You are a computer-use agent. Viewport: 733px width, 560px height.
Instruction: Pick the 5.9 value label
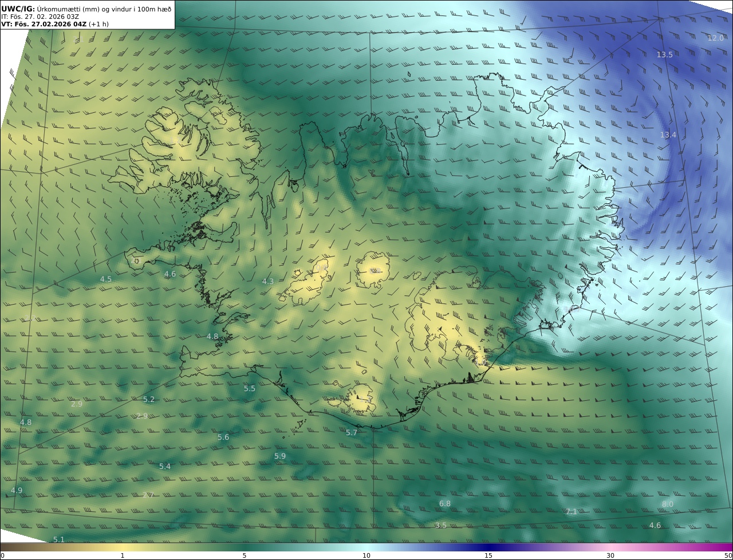click(280, 456)
